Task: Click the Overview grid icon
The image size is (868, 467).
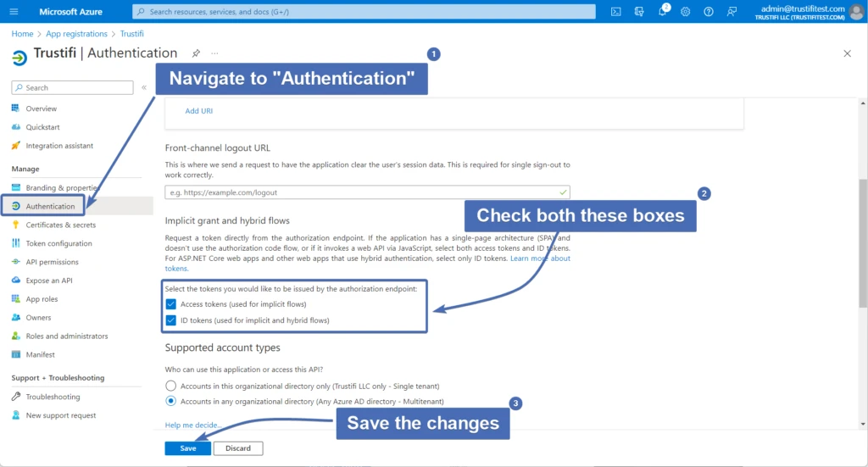Action: pyautogui.click(x=15, y=108)
